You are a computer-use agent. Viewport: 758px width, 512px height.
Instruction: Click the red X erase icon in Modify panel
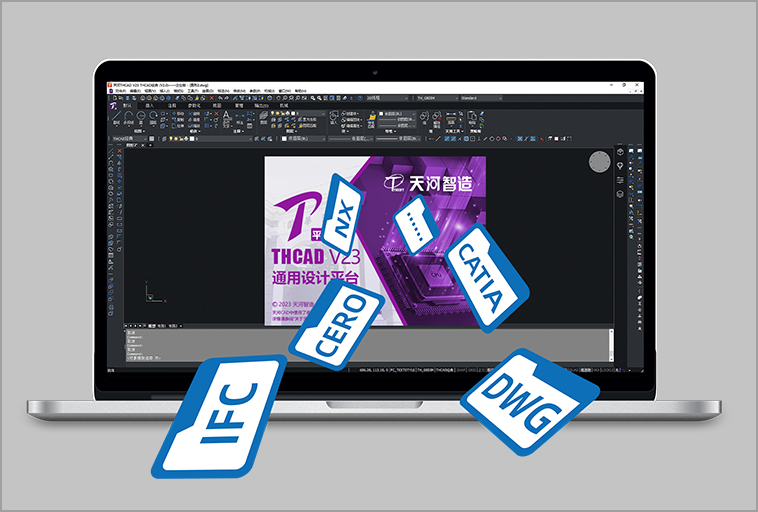tap(216, 114)
